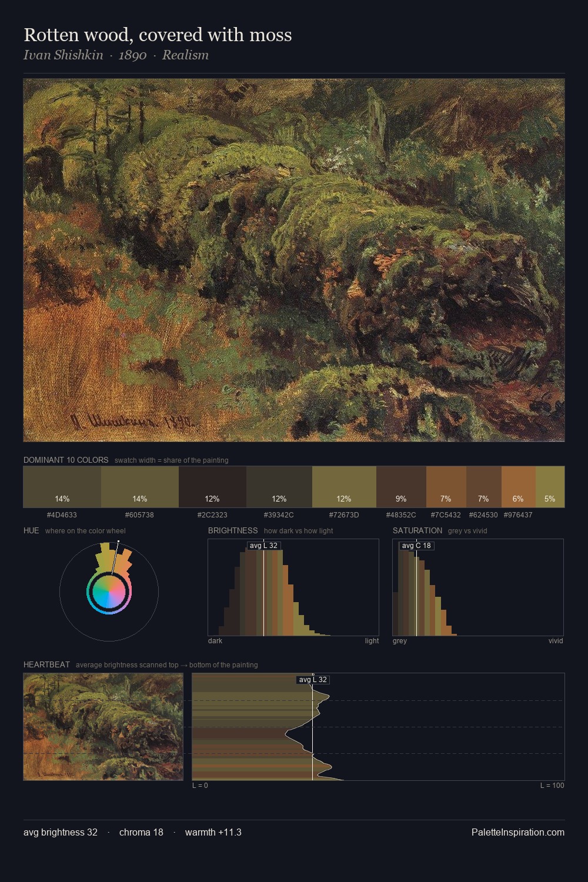Screen dimensions: 588x882
Task: Click the "vivid" axis label
Action: click(556, 641)
